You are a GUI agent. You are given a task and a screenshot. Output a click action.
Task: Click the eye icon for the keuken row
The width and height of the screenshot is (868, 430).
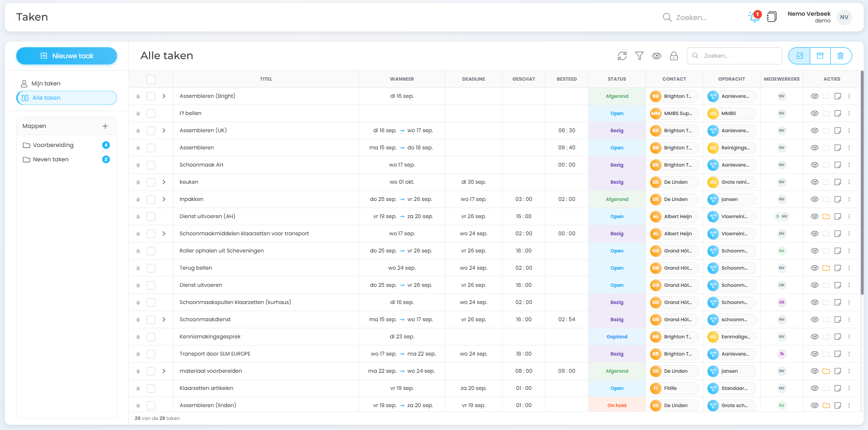814,182
